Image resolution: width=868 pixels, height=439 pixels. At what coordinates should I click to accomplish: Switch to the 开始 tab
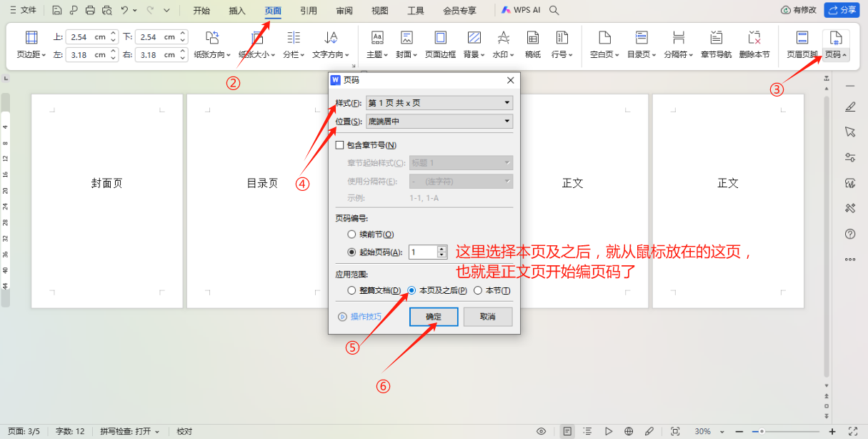[x=201, y=11]
